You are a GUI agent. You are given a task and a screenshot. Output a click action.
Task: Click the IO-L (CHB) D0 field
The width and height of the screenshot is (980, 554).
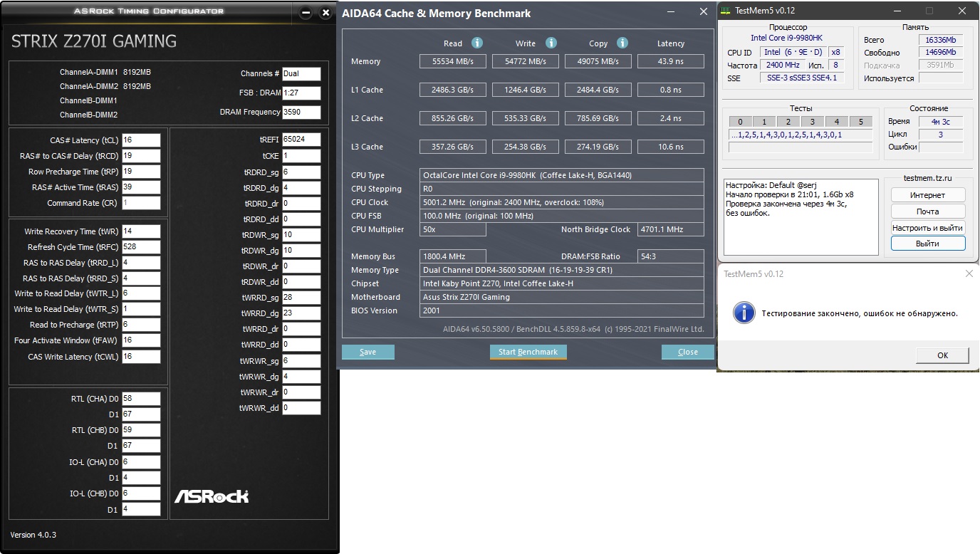pos(141,493)
